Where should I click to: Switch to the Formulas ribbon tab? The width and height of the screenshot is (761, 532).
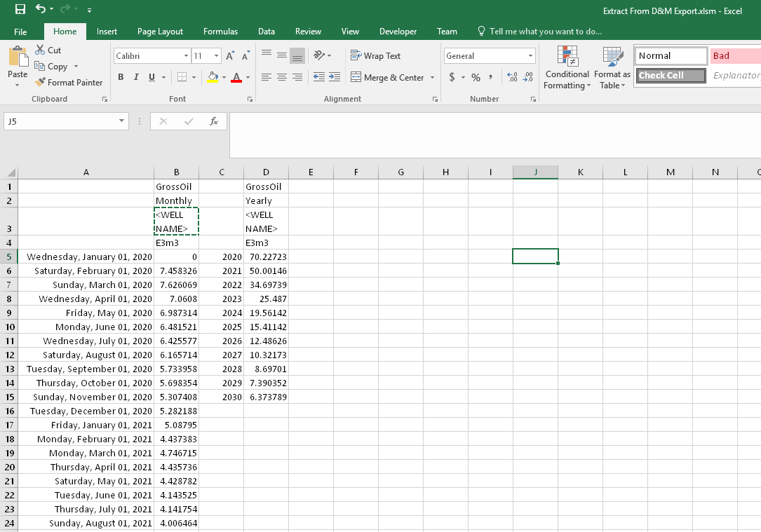[220, 32]
